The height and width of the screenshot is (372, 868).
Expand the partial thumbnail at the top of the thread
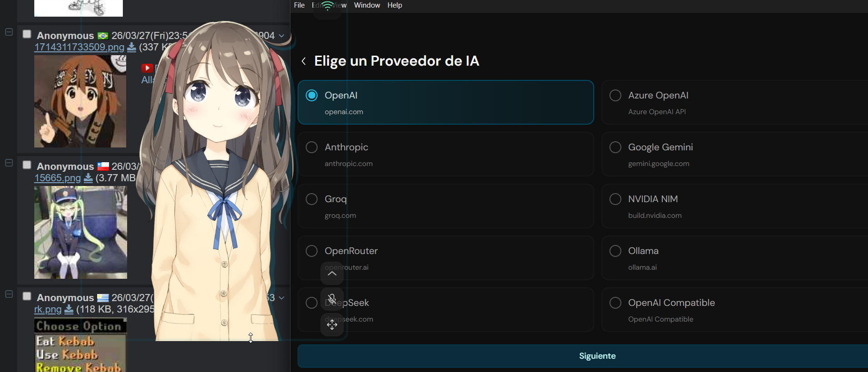[x=79, y=8]
